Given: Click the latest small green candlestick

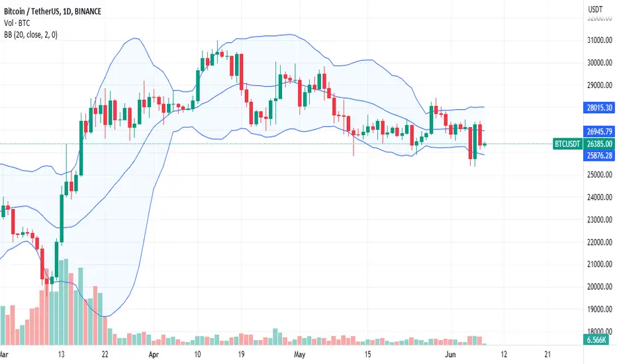Looking at the screenshot, I should [x=485, y=144].
